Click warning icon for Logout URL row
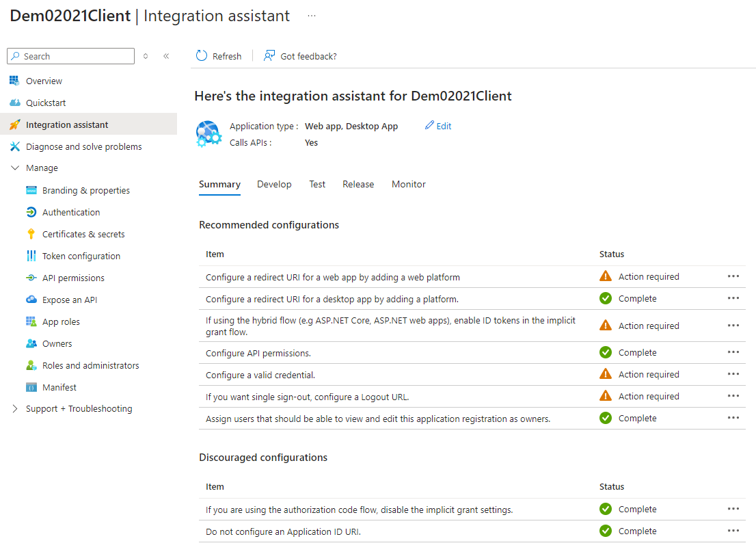756x554 pixels. [x=606, y=396]
